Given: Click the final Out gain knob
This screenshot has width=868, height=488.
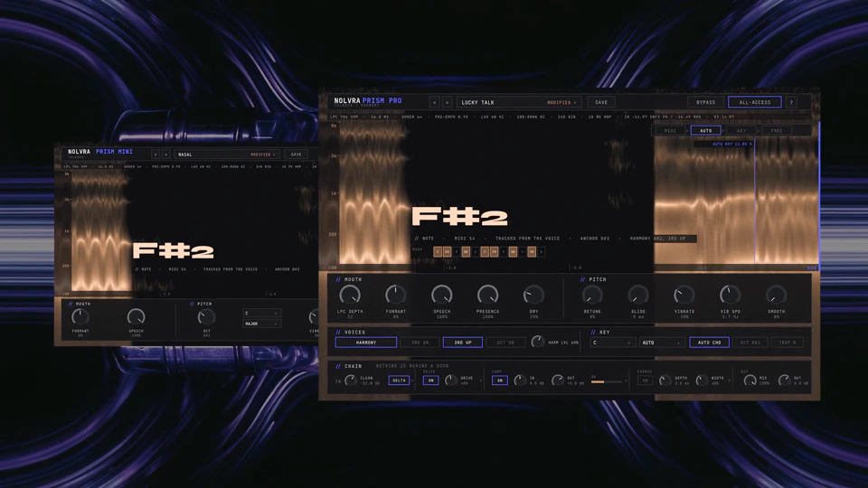Looking at the screenshot, I should (x=784, y=380).
